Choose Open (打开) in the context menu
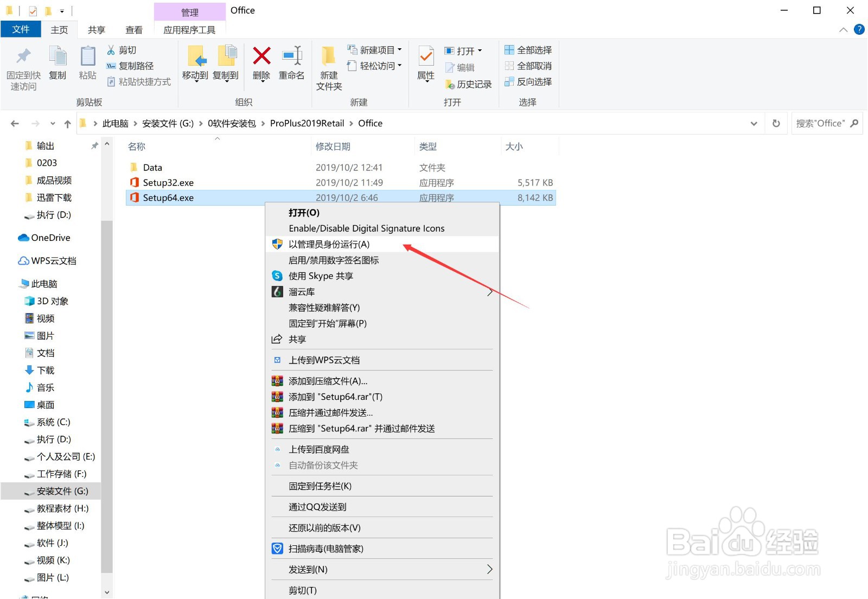The image size is (868, 599). (x=382, y=213)
